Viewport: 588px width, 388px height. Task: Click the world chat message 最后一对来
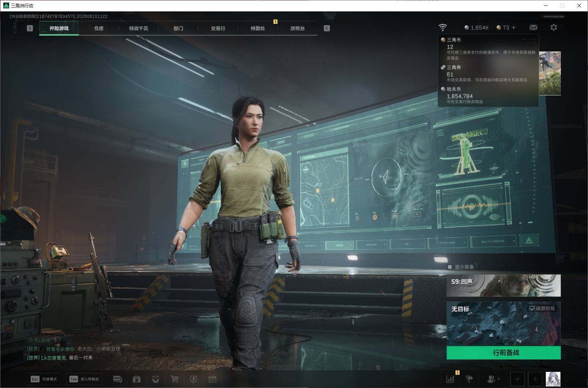click(x=81, y=358)
